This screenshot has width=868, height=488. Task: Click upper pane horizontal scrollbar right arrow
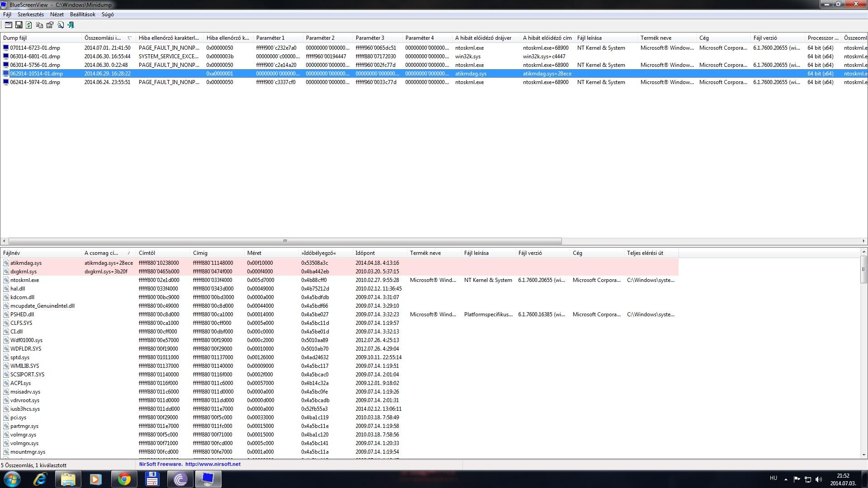[863, 241]
